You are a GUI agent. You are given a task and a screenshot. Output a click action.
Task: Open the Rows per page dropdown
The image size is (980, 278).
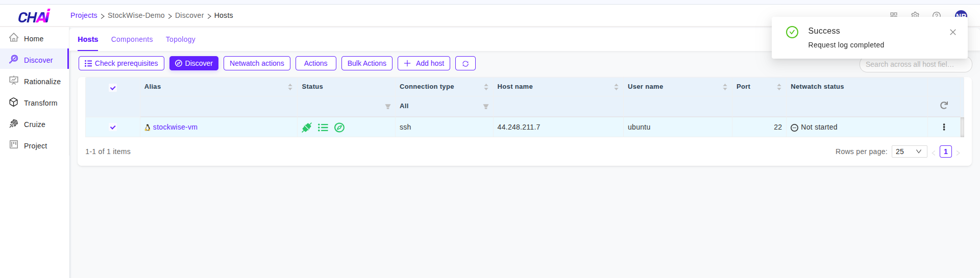point(909,151)
